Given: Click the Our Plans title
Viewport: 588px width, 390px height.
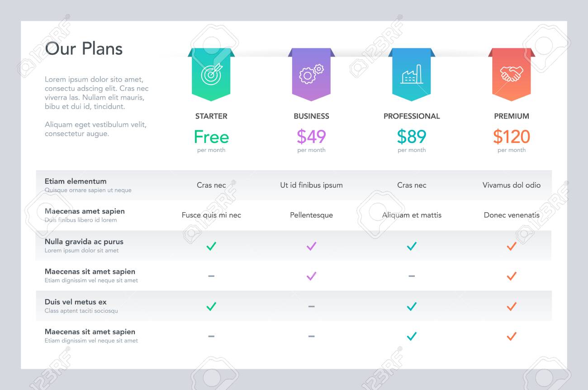Looking at the screenshot, I should point(84,49).
